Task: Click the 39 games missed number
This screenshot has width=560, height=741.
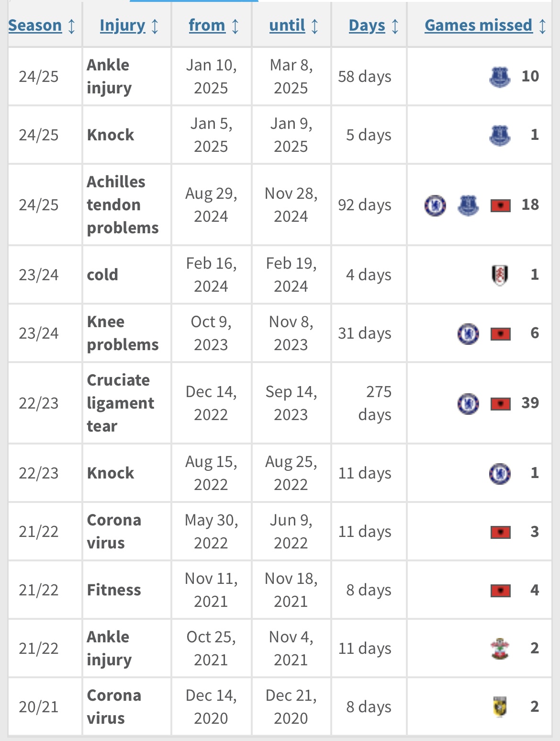Action: (x=530, y=403)
